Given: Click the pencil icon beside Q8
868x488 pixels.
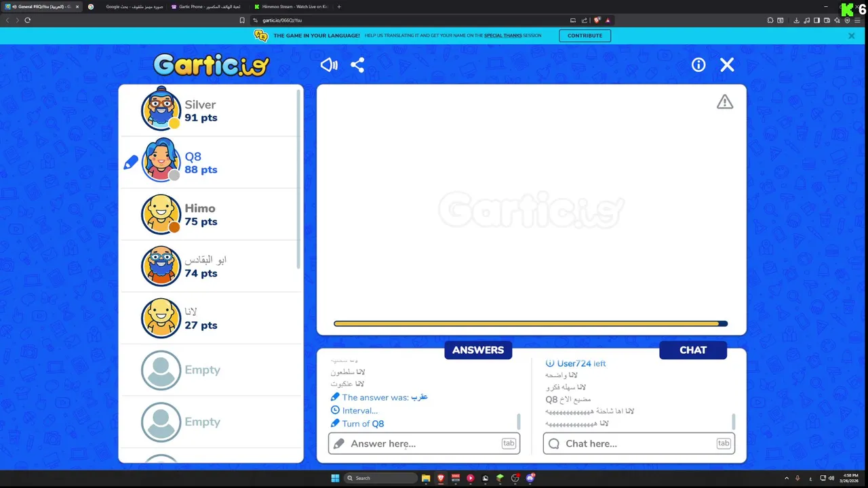Looking at the screenshot, I should pyautogui.click(x=131, y=163).
